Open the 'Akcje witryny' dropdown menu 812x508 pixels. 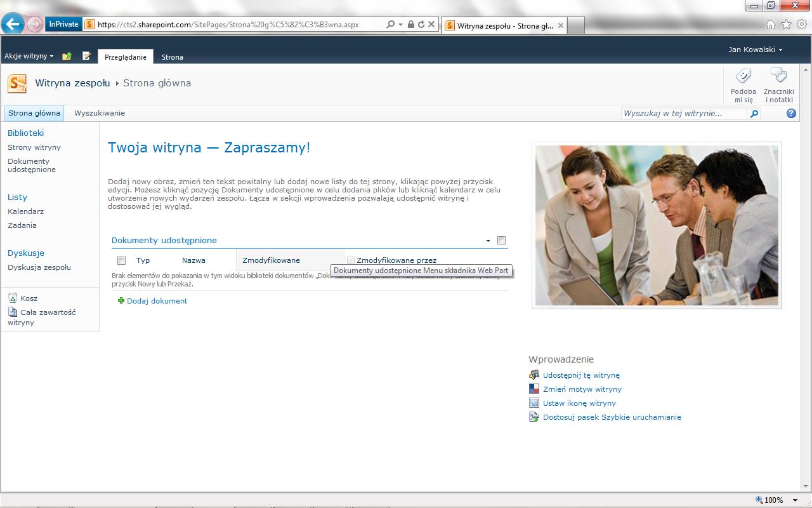coord(29,57)
